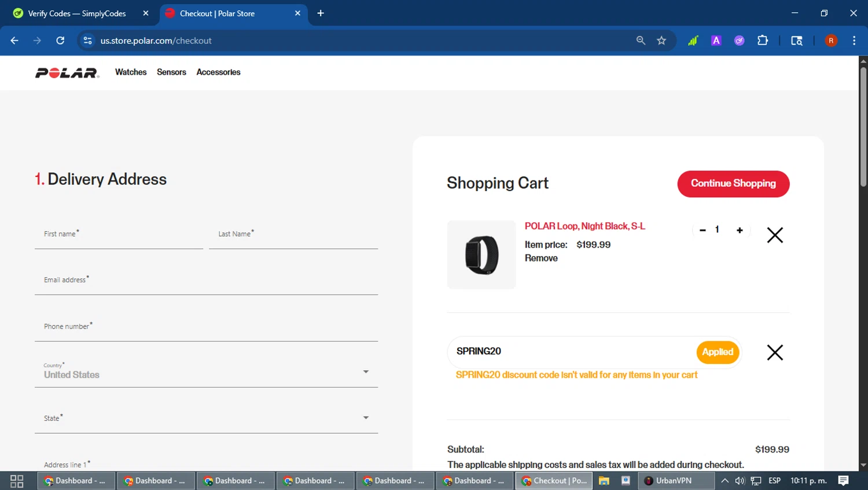The image size is (868, 490).
Task: Click the SPRING20 discount code field
Action: click(x=573, y=352)
